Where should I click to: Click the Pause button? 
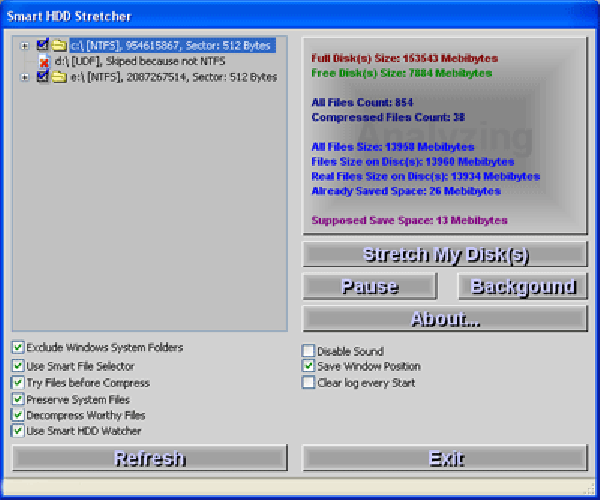tap(370, 286)
